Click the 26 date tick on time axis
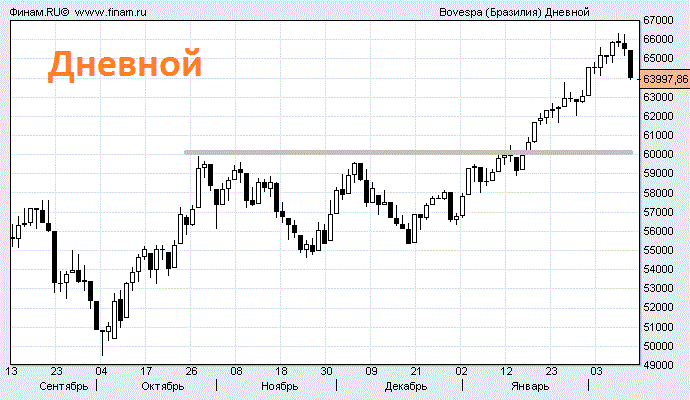Viewport: 690px width, 400px height. [x=190, y=372]
